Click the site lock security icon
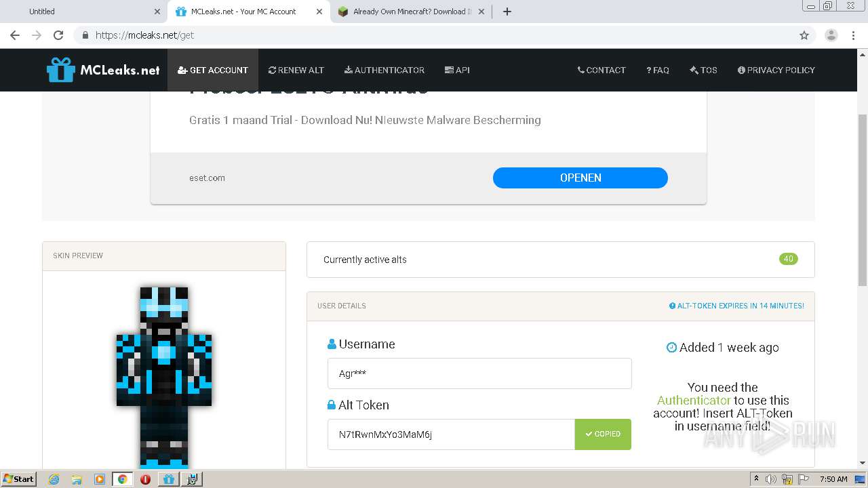The image size is (868, 488). [85, 35]
